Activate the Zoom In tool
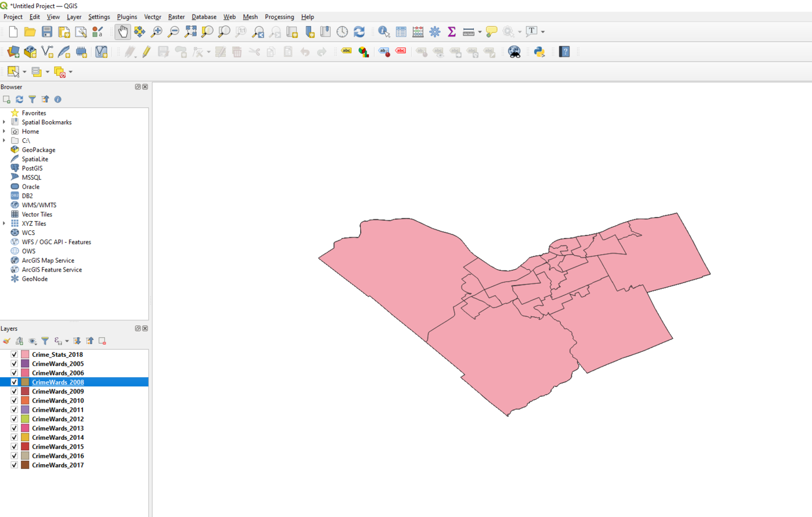 pyautogui.click(x=157, y=32)
